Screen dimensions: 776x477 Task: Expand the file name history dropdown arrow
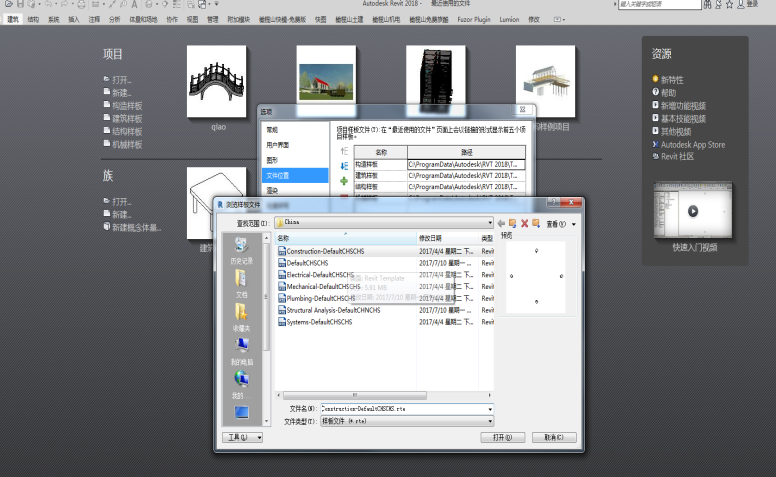(490, 409)
